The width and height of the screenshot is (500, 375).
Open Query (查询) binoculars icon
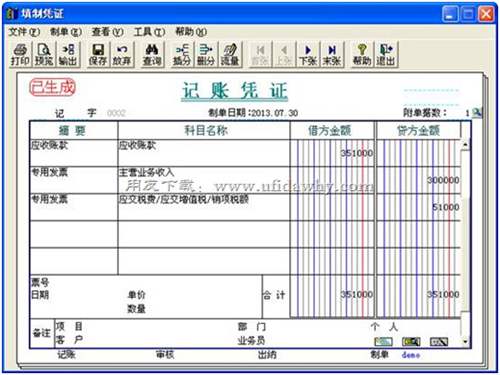[x=152, y=55]
